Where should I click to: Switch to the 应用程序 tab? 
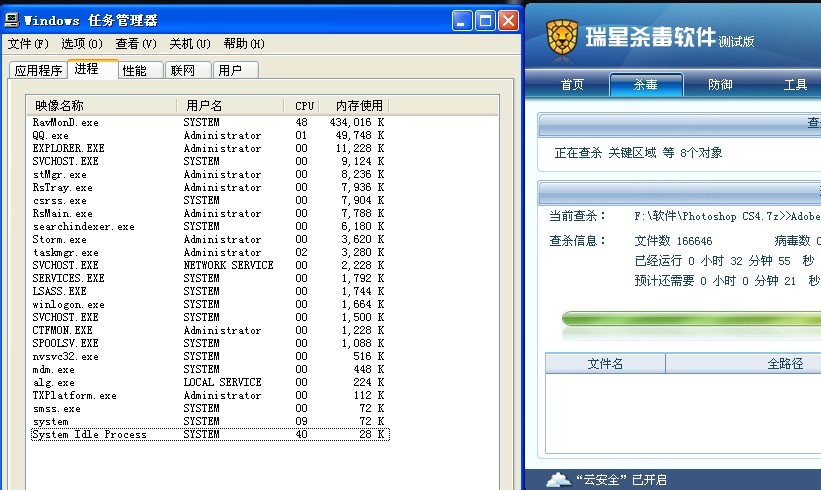click(38, 70)
